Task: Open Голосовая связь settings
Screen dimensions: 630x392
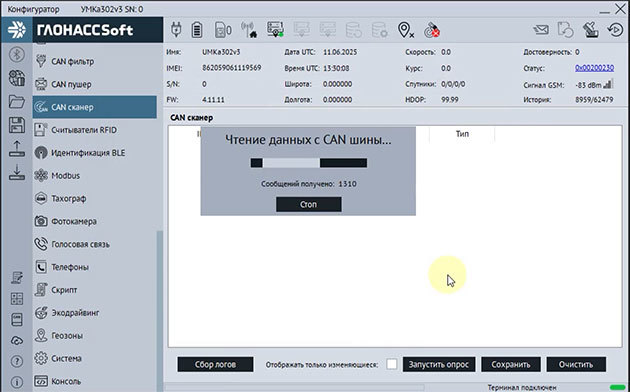Action: pyautogui.click(x=94, y=244)
